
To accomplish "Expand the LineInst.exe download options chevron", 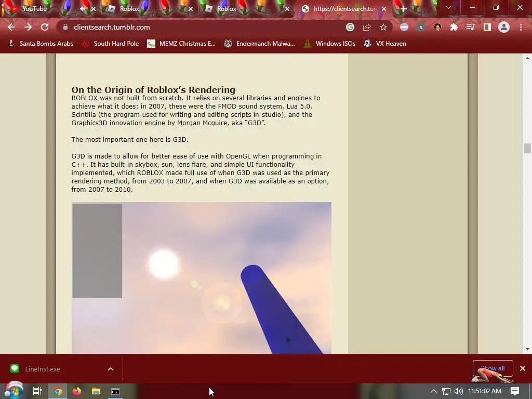I will pyautogui.click(x=111, y=369).
